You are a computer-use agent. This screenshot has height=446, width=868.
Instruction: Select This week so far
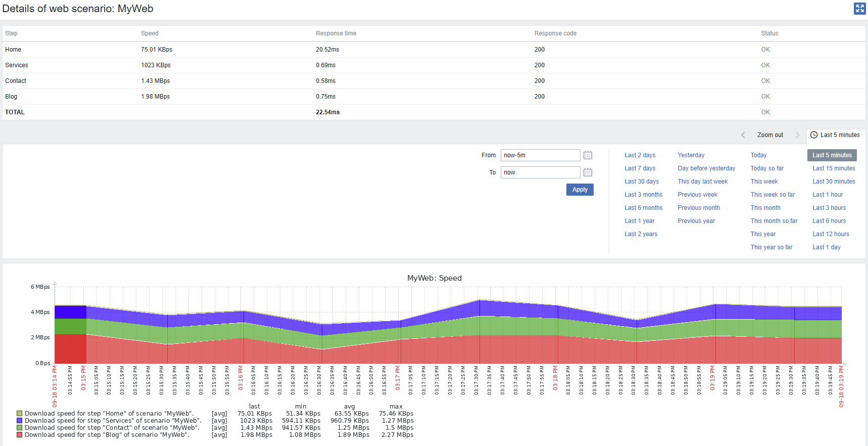coord(772,195)
